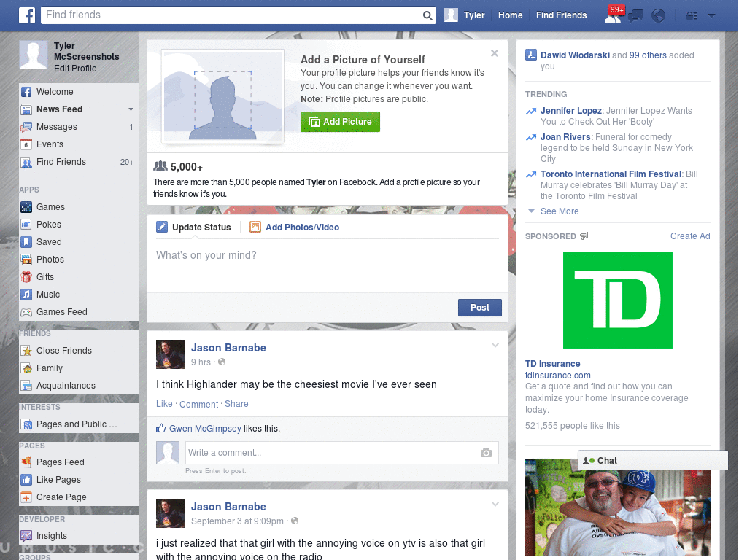Open Gwen McGimpsey's profile link
This screenshot has width=747, height=560.
click(x=205, y=429)
